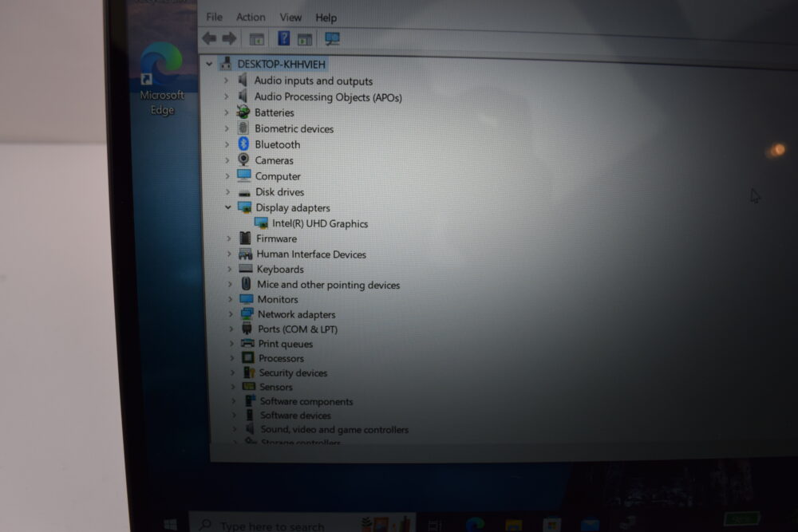Select the Intel(R) UHD Graphics device
The width and height of the screenshot is (798, 532).
(x=320, y=223)
